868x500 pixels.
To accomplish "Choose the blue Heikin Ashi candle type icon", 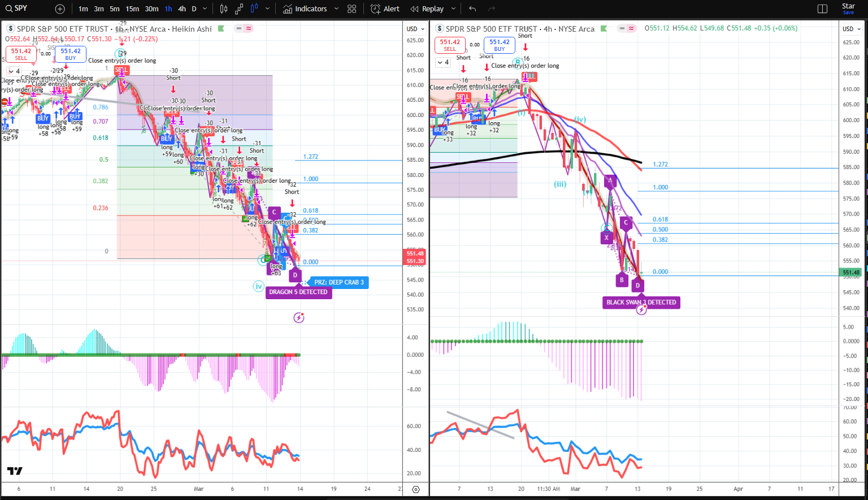I will (254, 9).
